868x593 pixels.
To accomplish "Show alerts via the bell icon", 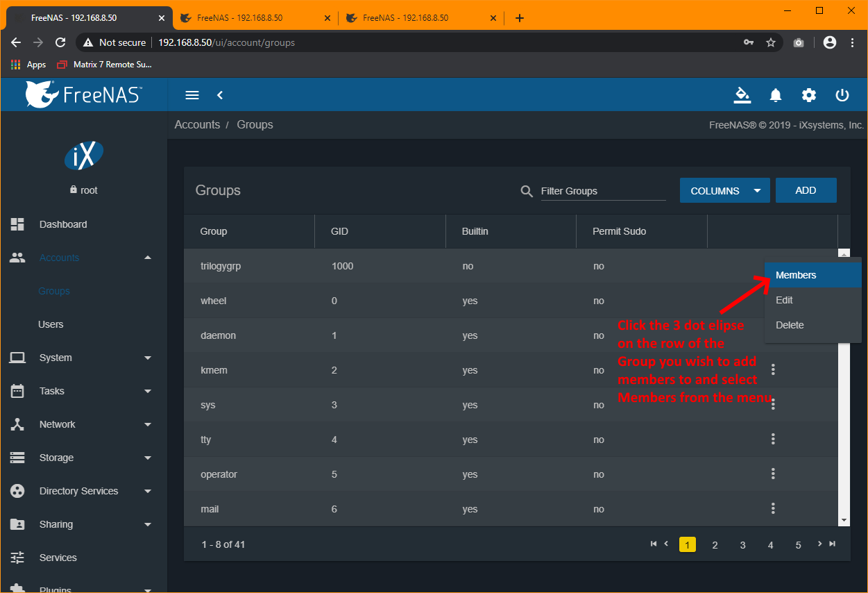I will 776,95.
